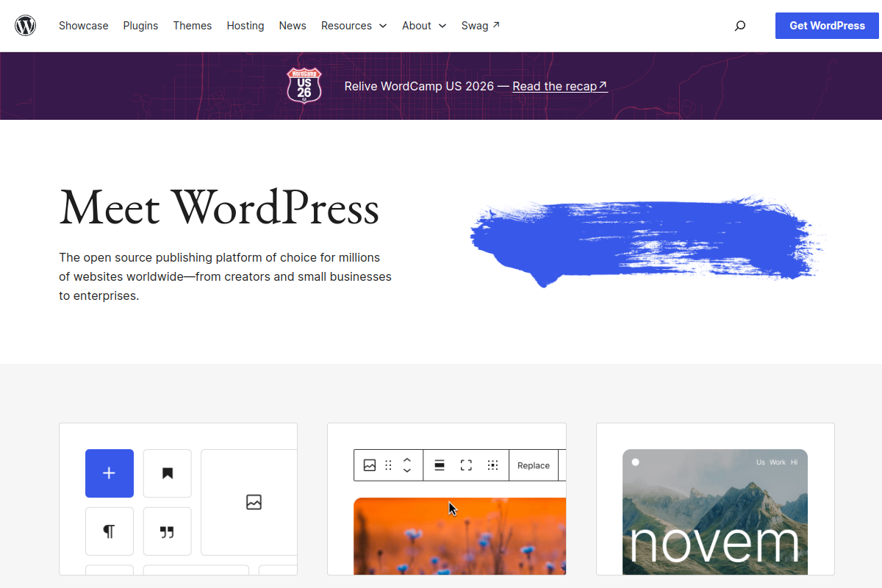The width and height of the screenshot is (882, 588).
Task: Click Work link in the novem preview
Action: pos(778,462)
